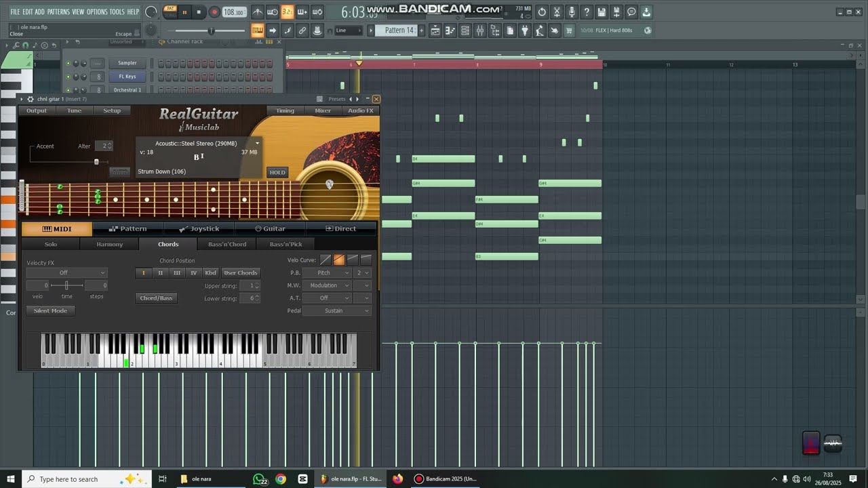Click the chat bubble icon
This screenshot has width=868, height=488.
click(631, 12)
